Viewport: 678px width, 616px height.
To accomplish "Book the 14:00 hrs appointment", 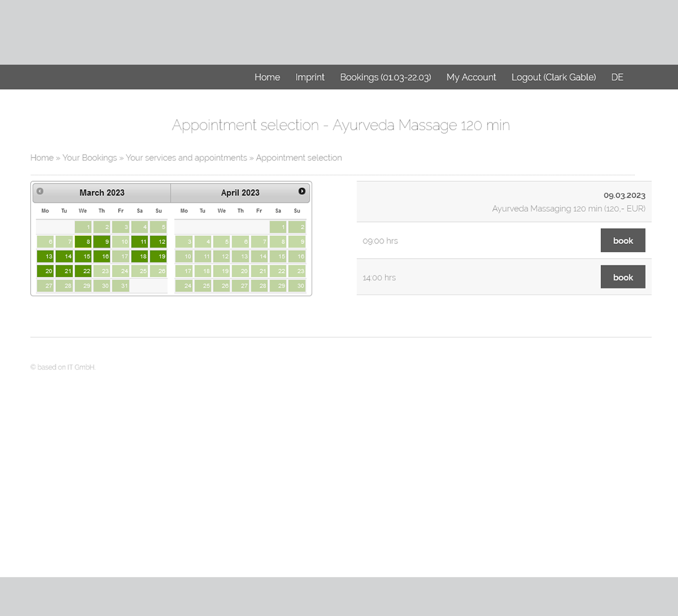I will click(623, 277).
